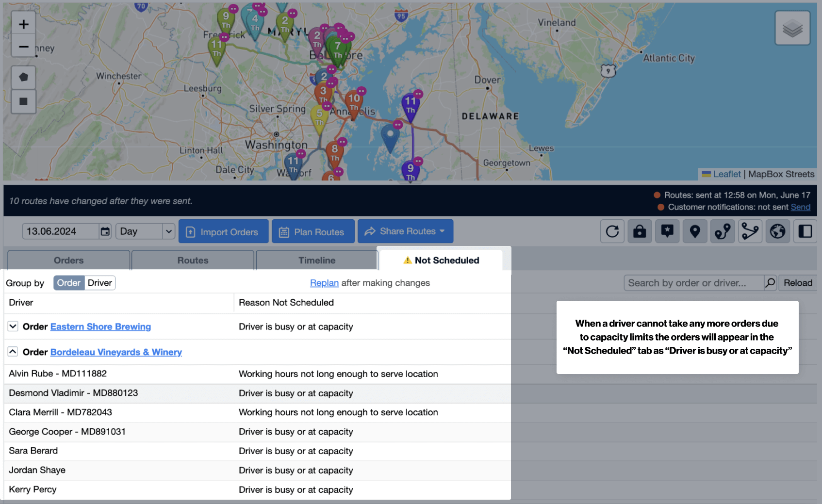Select the route planning icon in the toolbar
Viewport: 822px width, 504px height.
click(x=723, y=231)
